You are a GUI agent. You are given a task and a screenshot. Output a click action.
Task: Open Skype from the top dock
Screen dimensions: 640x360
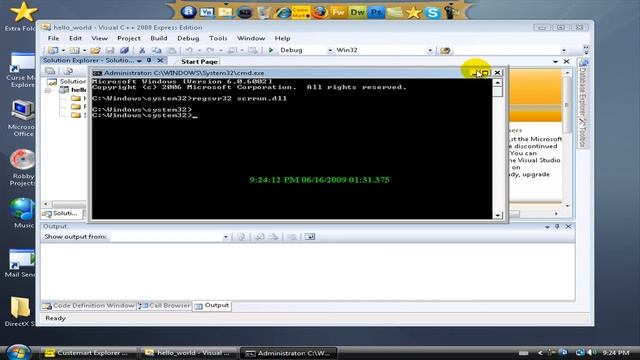click(x=432, y=13)
